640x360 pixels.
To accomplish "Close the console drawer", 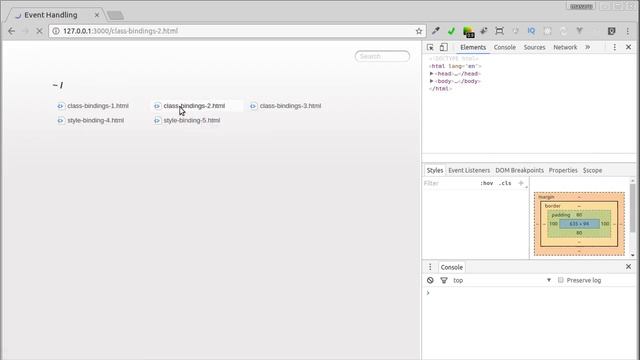I will pyautogui.click(x=629, y=267).
